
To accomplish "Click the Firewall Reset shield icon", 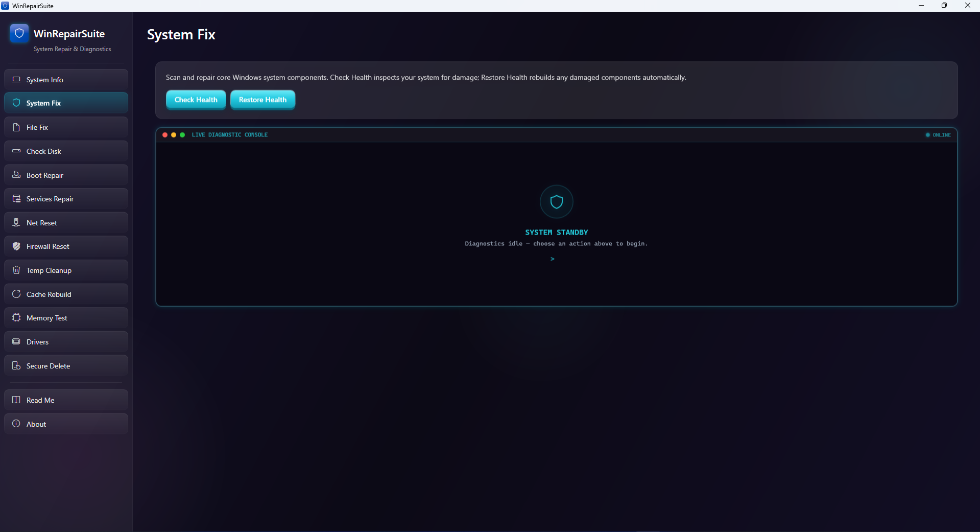I will pyautogui.click(x=16, y=246).
